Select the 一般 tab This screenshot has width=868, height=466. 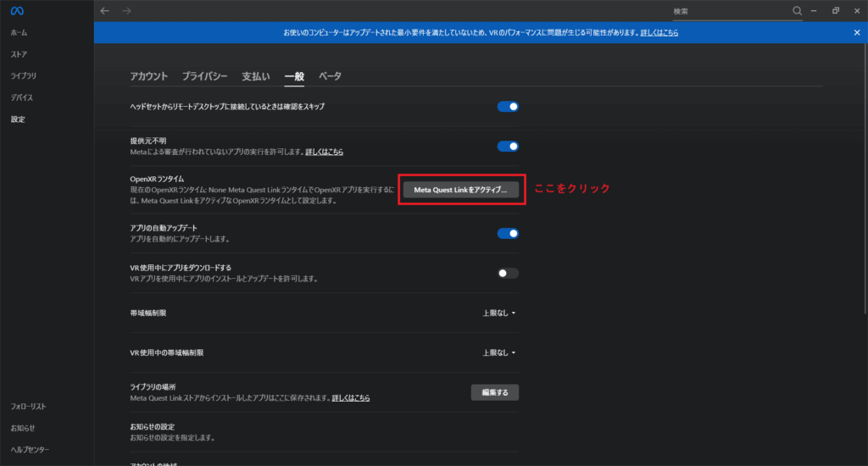pos(294,76)
